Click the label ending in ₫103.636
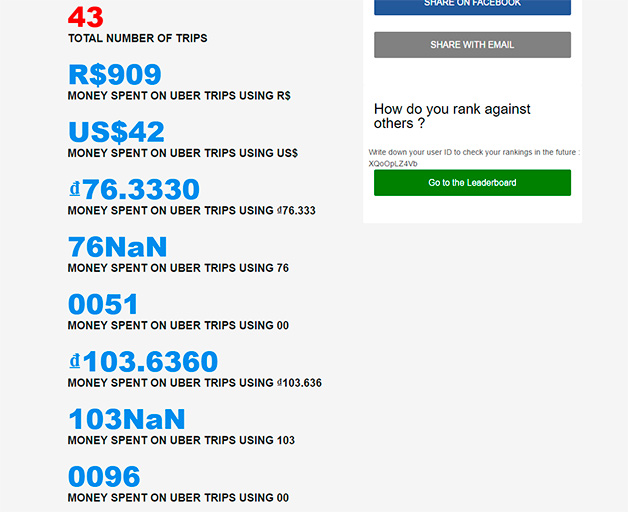This screenshot has height=512, width=628. (194, 383)
